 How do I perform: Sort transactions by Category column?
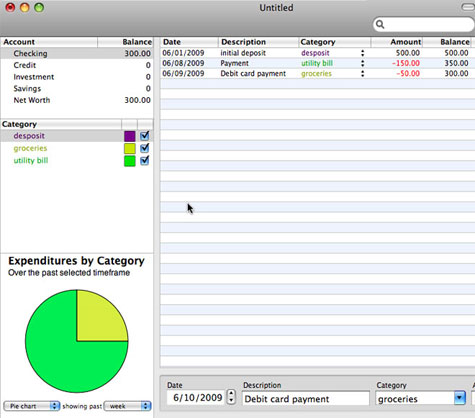click(x=334, y=42)
